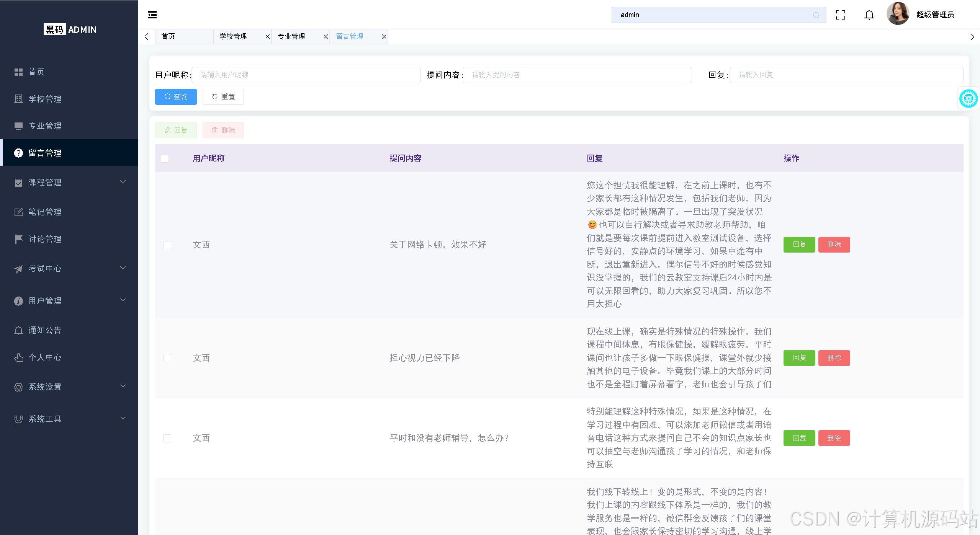Click the notification bell icon
Image resolution: width=980 pixels, height=535 pixels.
pos(869,15)
